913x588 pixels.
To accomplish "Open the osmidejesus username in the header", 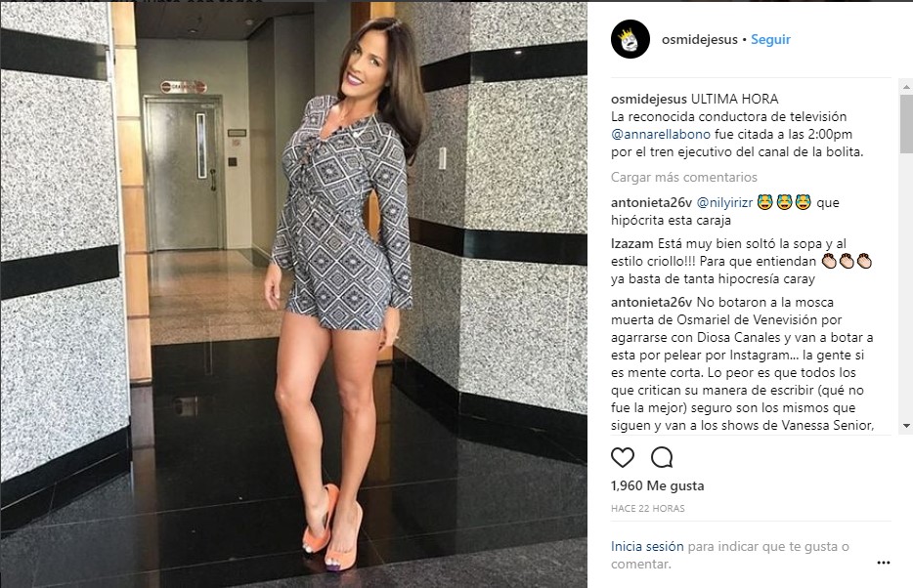I will coord(699,39).
